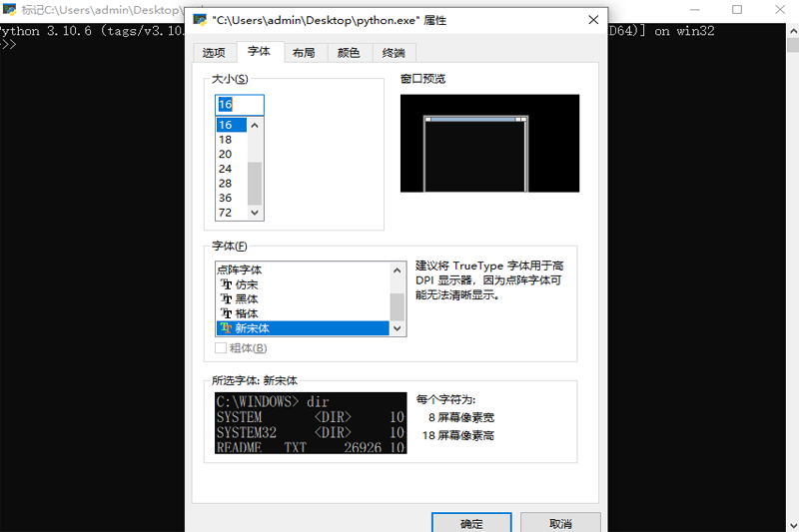Click the 窗口预览 window preview thumbnail

[x=489, y=143]
